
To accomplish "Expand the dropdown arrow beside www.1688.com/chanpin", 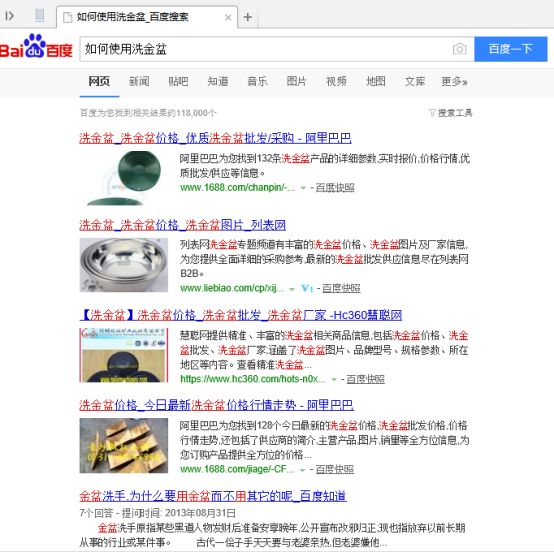I will coord(303,188).
